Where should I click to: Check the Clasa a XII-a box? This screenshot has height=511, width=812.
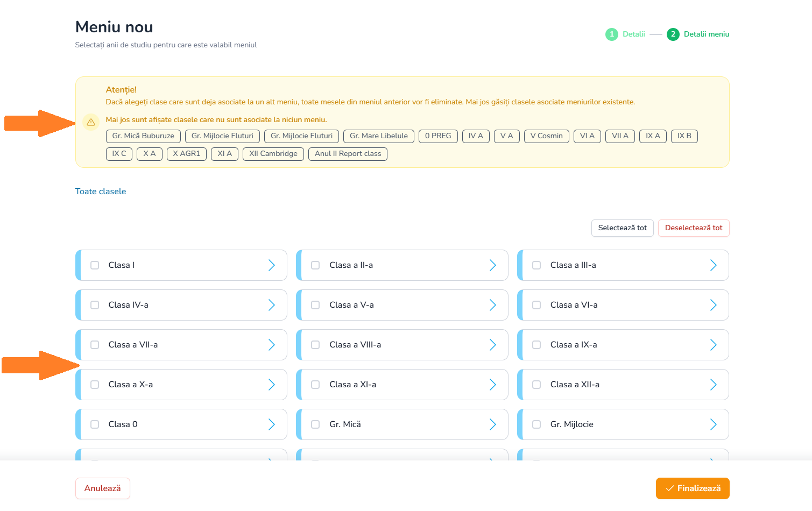coord(536,385)
